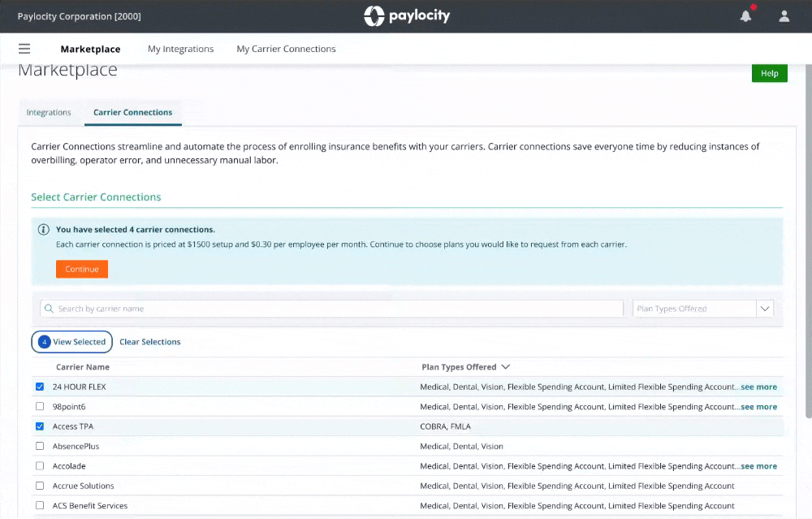Open the user profile icon
Viewport: 812px width, 519px height.
tap(784, 16)
